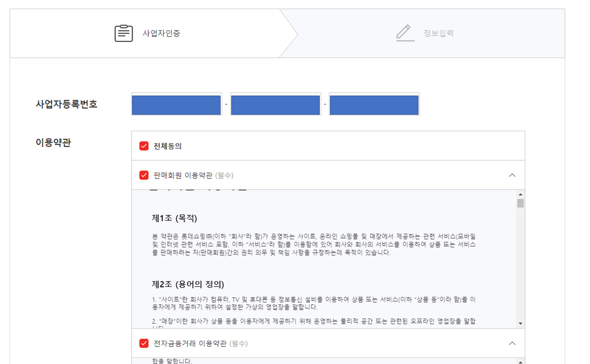Switch to the 정보입력 tab
590x364 pixels.
tap(439, 32)
